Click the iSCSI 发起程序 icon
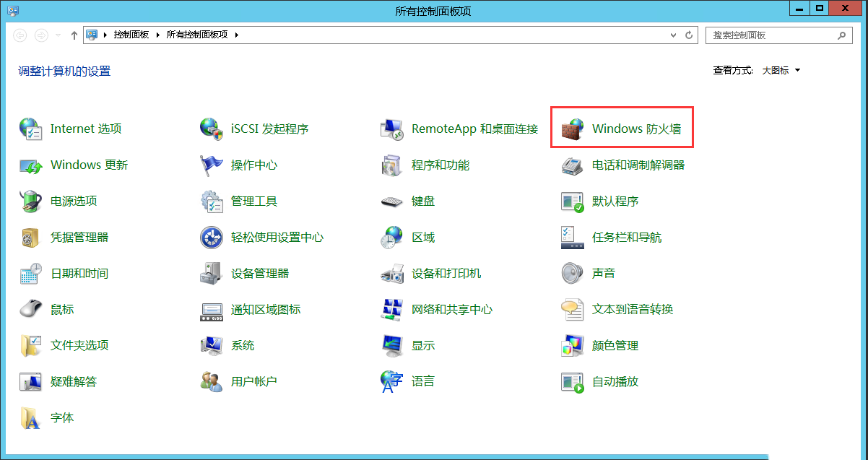Screen dimensions: 868x460 211,129
